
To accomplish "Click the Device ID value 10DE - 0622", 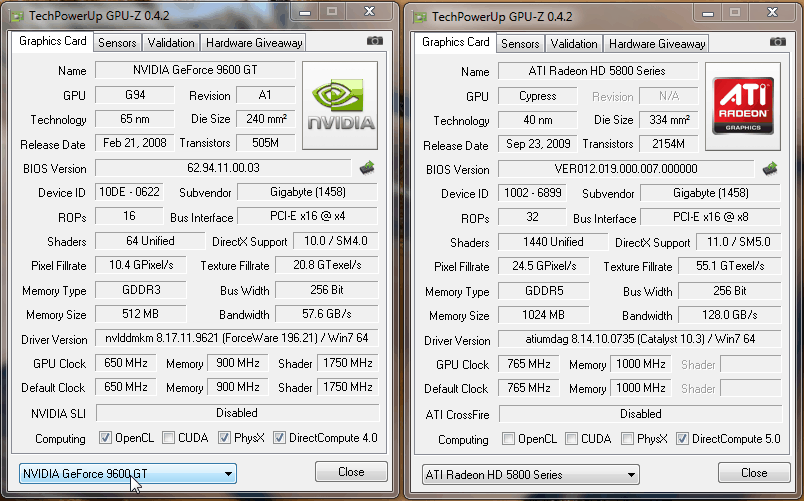I will [129, 192].
